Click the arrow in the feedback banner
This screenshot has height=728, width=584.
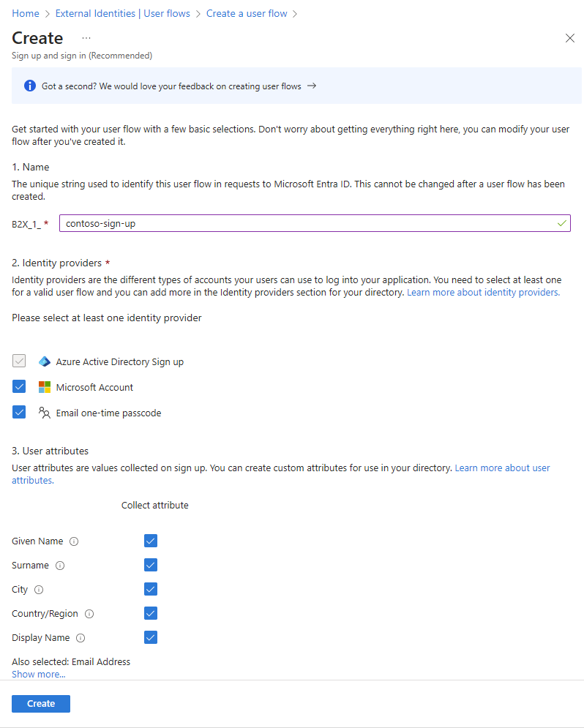pos(311,86)
